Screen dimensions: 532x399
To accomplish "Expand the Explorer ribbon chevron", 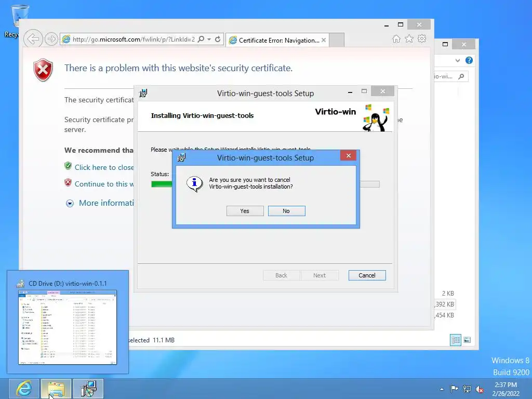I will (x=458, y=60).
